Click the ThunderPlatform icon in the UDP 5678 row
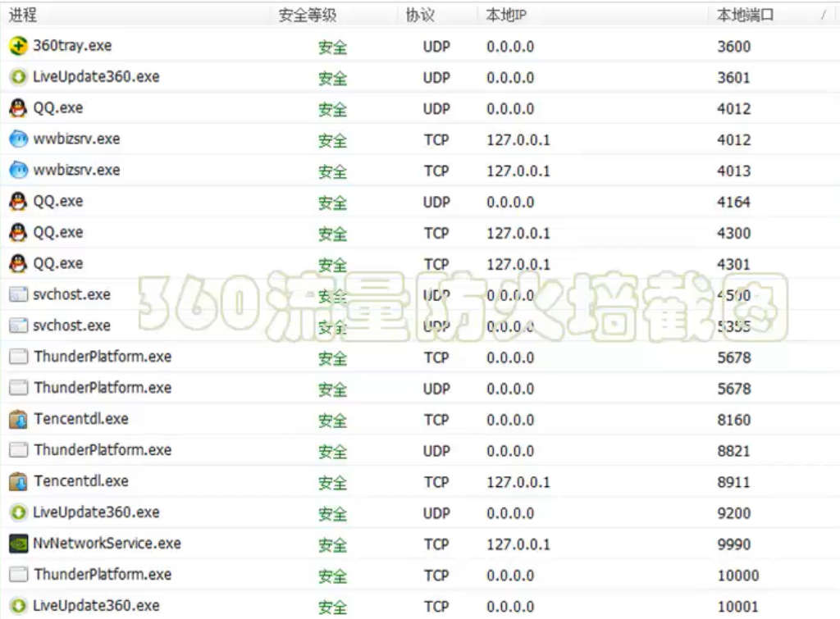 tap(18, 388)
